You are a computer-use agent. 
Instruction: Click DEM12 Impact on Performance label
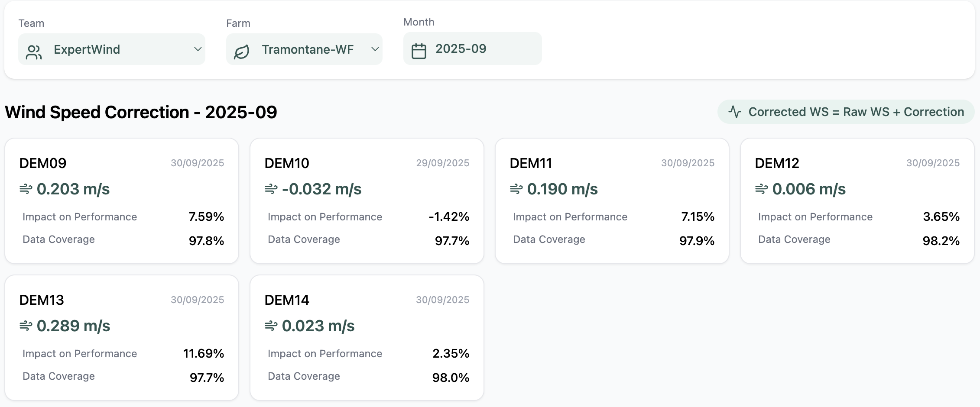coord(815,217)
